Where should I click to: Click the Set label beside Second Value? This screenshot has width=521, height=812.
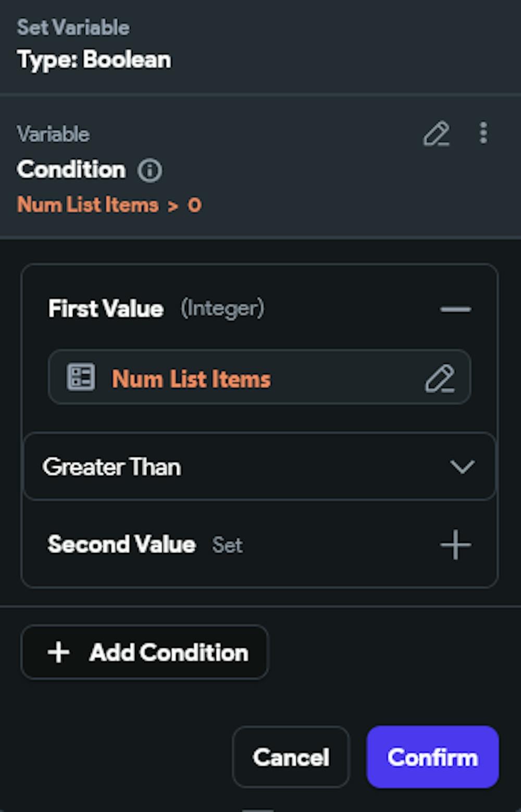[227, 545]
